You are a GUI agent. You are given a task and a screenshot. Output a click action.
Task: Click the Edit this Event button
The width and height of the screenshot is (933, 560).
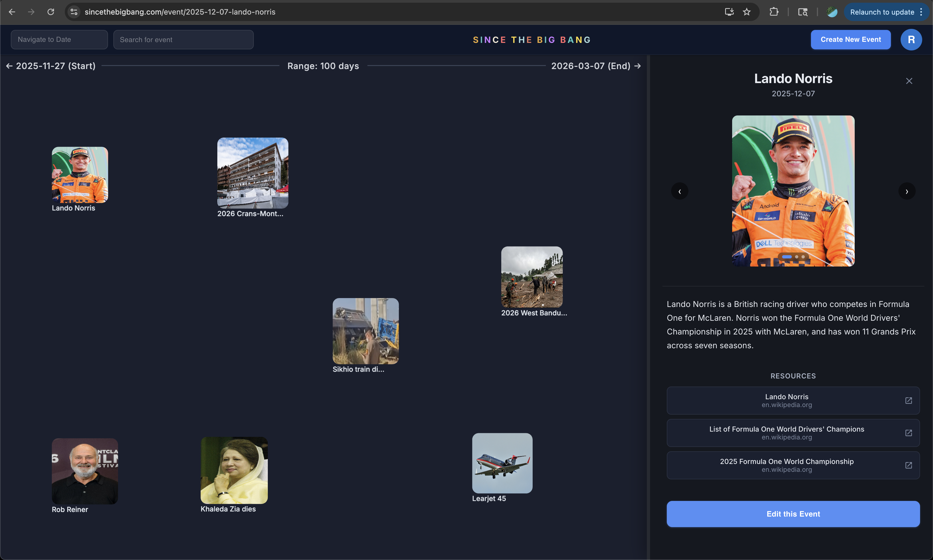793,514
